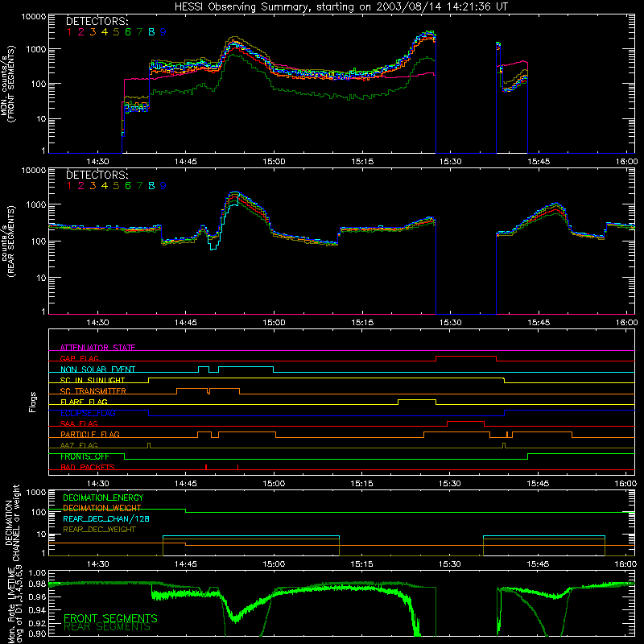644x644 pixels.
Task: Select detector 7 in front segments legend
Action: (139, 32)
